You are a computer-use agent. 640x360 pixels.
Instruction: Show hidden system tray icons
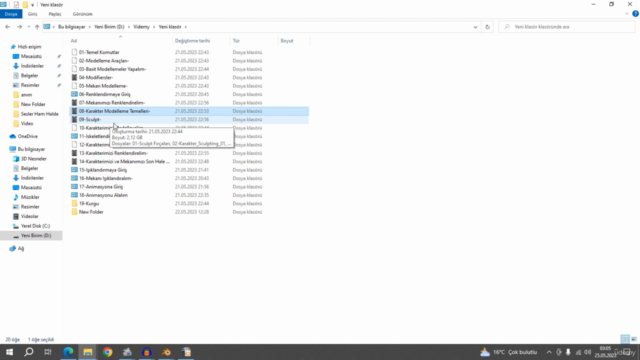click(x=549, y=352)
